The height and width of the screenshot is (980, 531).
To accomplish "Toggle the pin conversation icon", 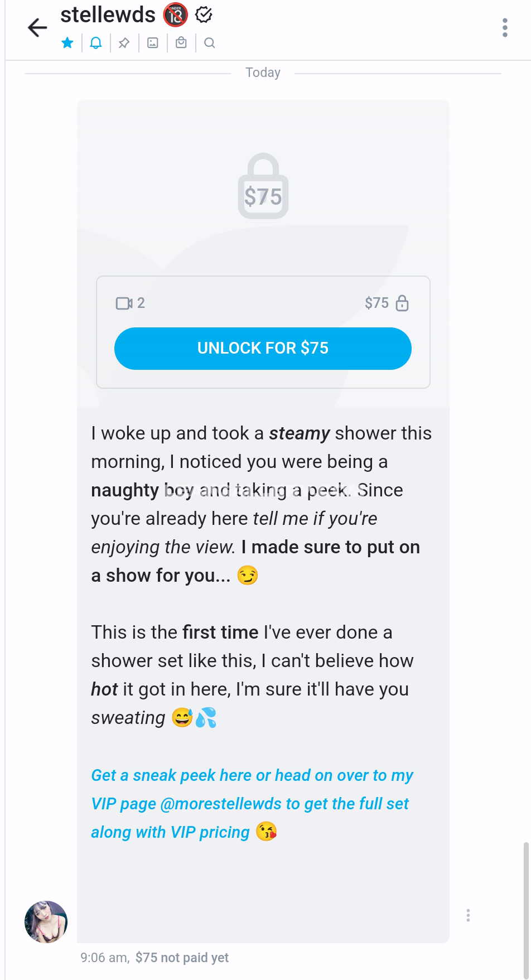I will pos(124,43).
